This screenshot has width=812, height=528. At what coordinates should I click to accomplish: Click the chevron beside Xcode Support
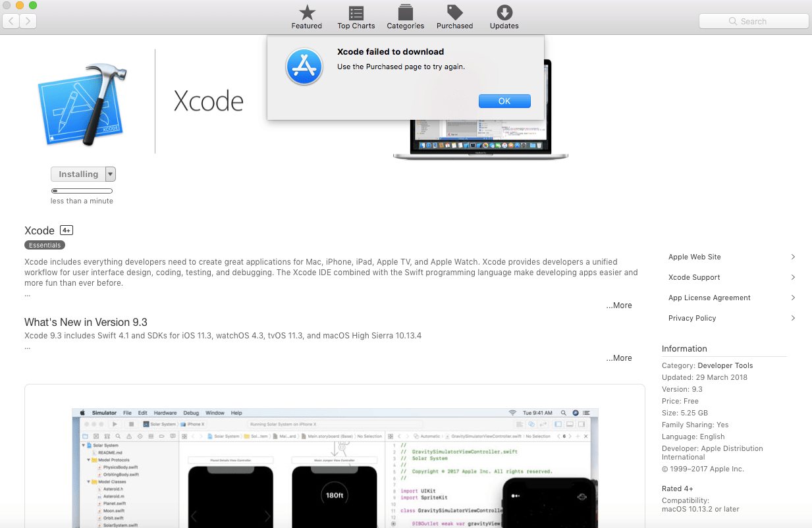(x=793, y=277)
